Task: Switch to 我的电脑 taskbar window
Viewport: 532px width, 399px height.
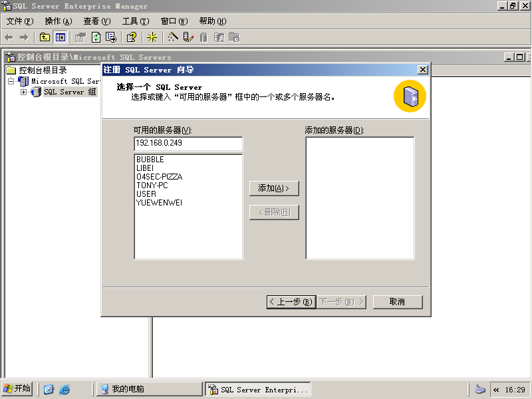Action: coord(149,389)
